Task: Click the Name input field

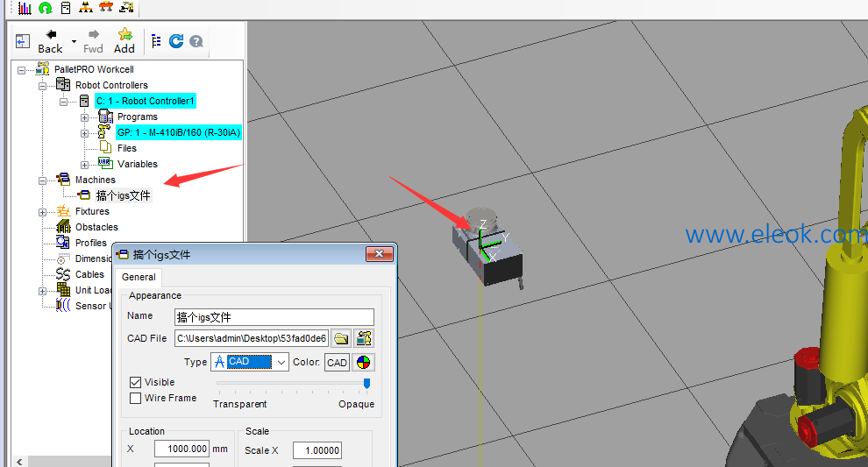Action: click(274, 317)
